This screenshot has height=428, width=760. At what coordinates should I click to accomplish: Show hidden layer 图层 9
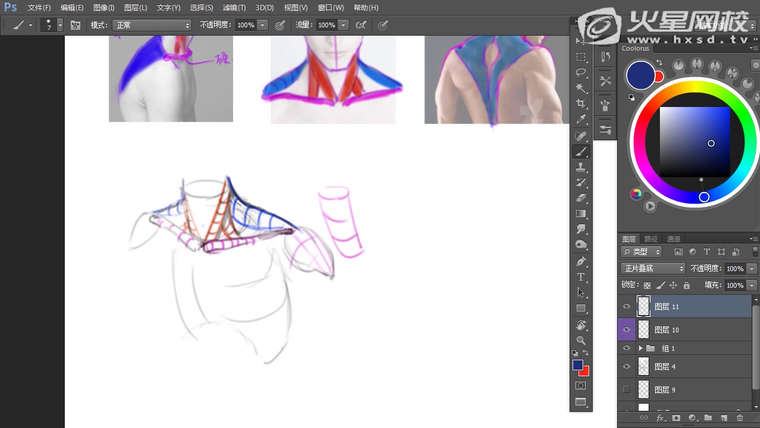click(627, 389)
